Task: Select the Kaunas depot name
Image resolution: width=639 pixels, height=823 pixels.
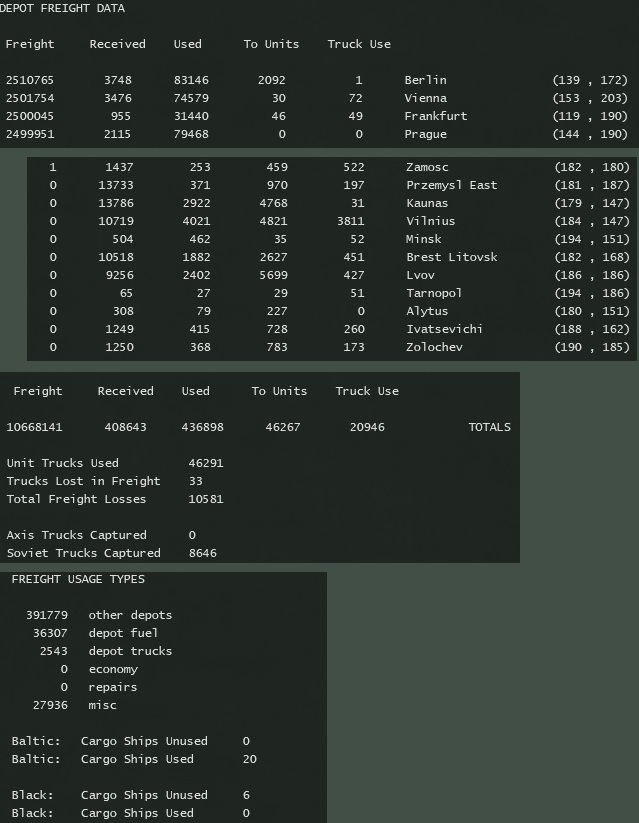Action: pyautogui.click(x=427, y=203)
